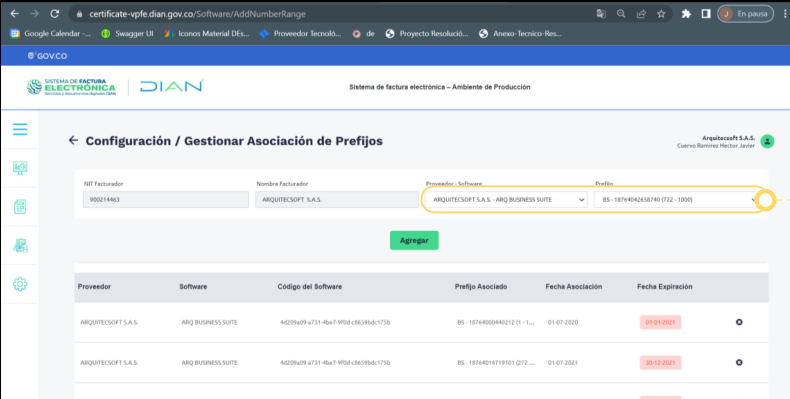This screenshot has height=399, width=790.
Task: Click Sistema de Factura Electrónica logo
Action: click(x=71, y=87)
